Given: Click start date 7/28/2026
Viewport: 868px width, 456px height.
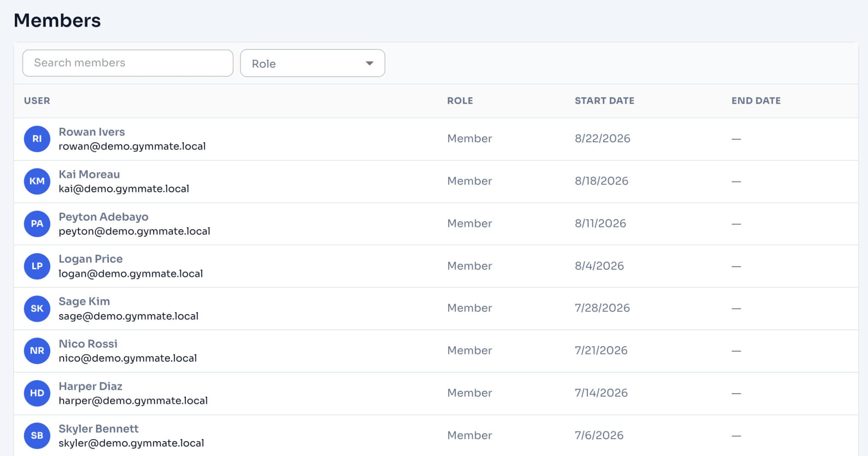Looking at the screenshot, I should coord(602,308).
